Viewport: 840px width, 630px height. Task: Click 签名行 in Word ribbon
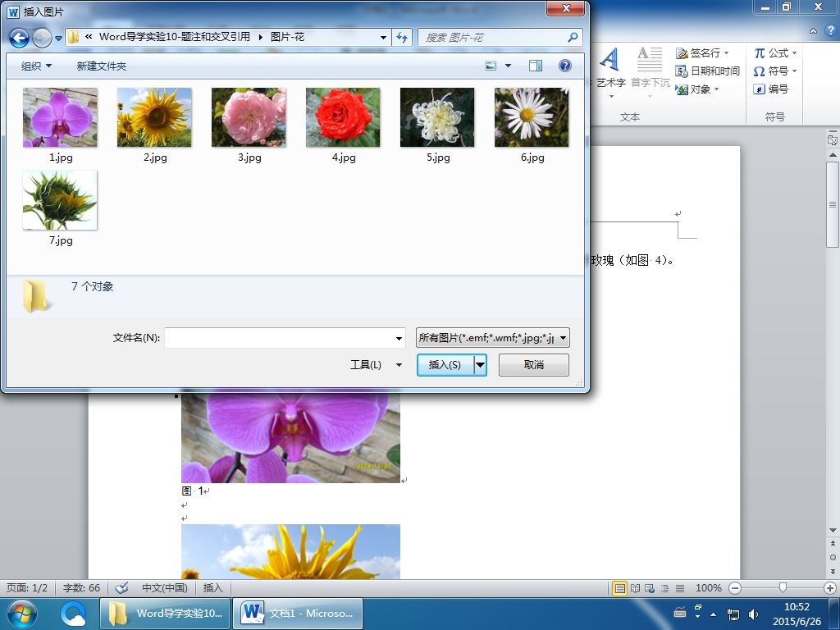tap(702, 53)
